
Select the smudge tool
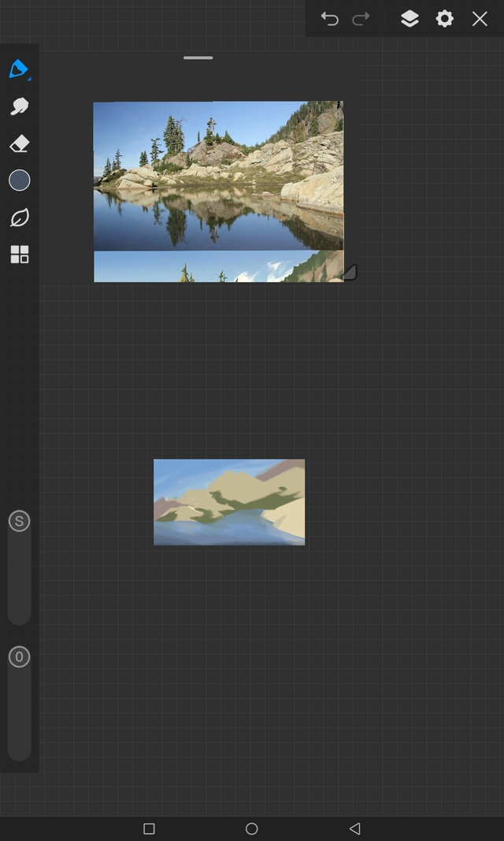coord(19,106)
